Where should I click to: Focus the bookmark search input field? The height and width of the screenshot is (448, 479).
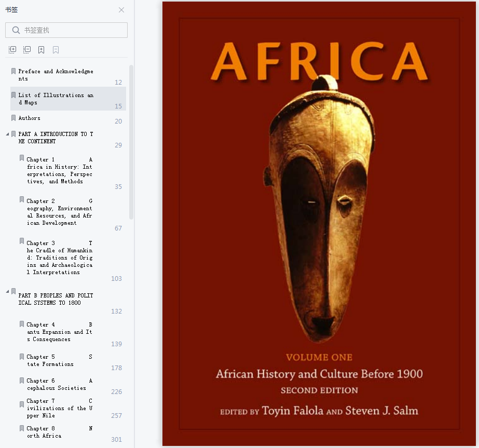[x=66, y=30]
